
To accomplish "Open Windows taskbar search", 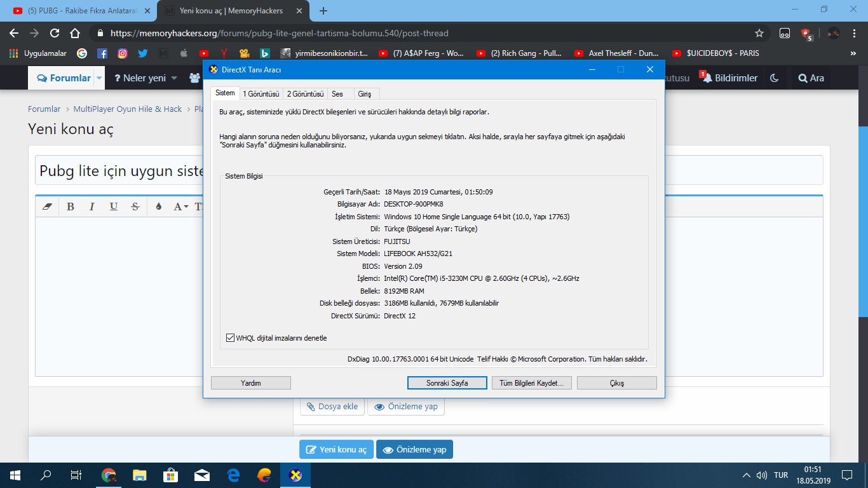I will coord(46,475).
